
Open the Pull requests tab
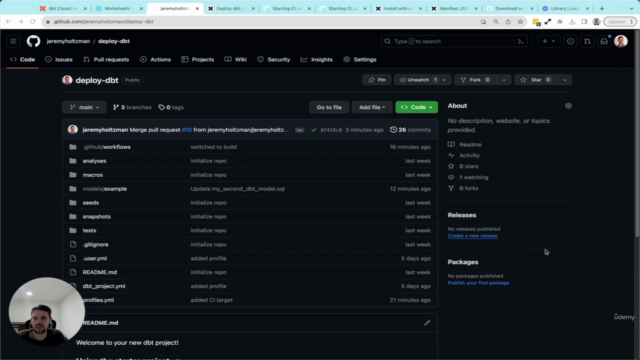[x=106, y=60]
